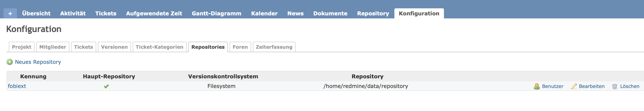
Task: Open the fobiext repository link
Action: click(x=17, y=86)
